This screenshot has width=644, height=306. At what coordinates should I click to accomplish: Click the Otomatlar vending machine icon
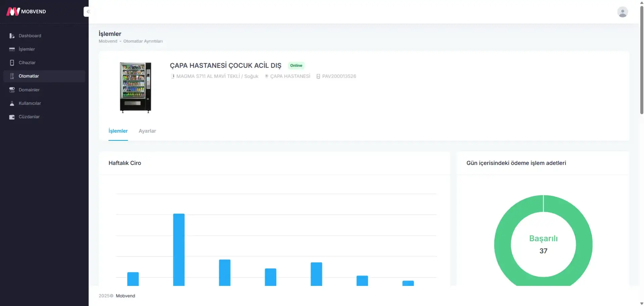12,76
